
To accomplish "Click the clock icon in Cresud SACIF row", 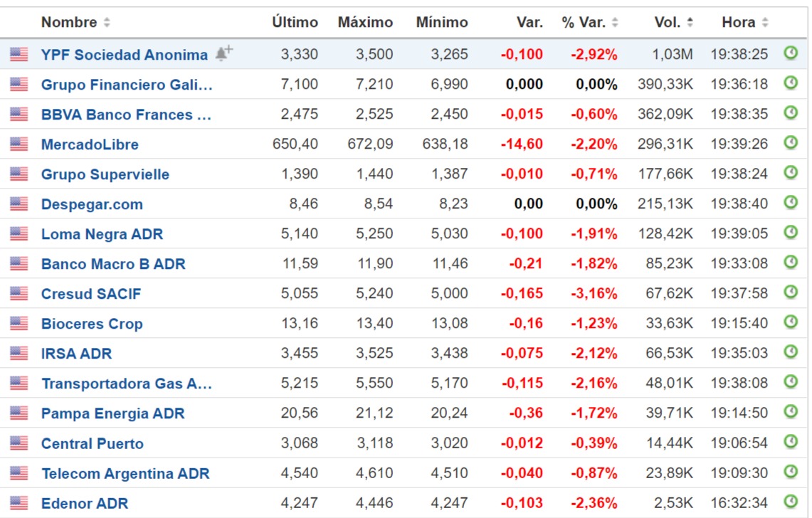I will click(x=790, y=292).
